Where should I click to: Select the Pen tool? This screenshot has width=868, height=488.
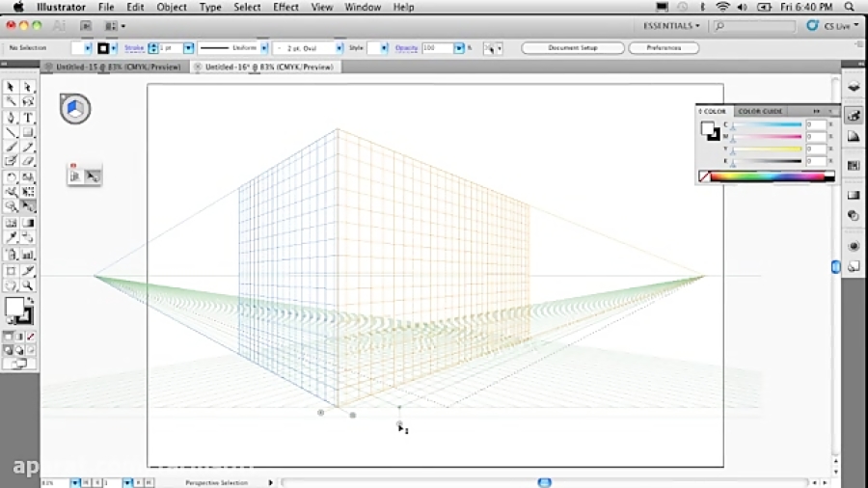pos(11,118)
